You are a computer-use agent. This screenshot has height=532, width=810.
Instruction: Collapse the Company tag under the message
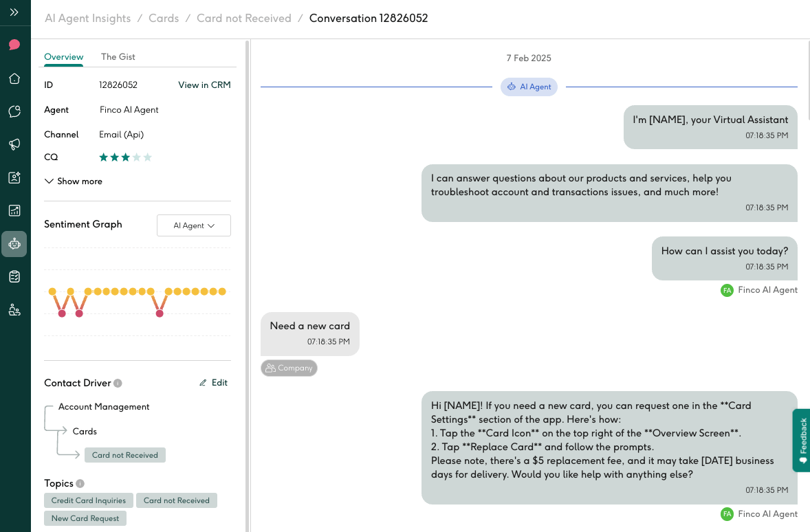[289, 368]
